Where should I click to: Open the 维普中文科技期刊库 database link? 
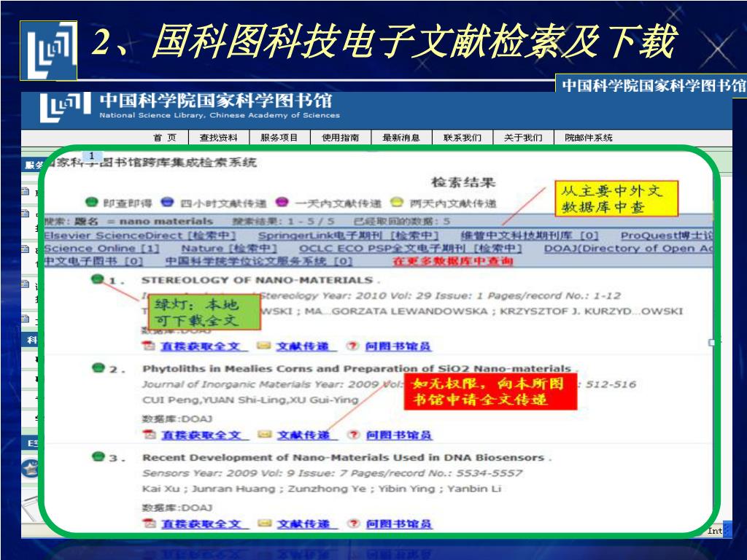point(530,236)
